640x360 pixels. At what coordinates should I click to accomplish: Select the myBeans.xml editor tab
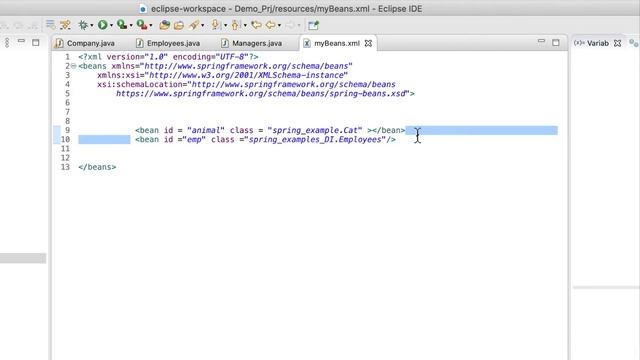coord(337,43)
